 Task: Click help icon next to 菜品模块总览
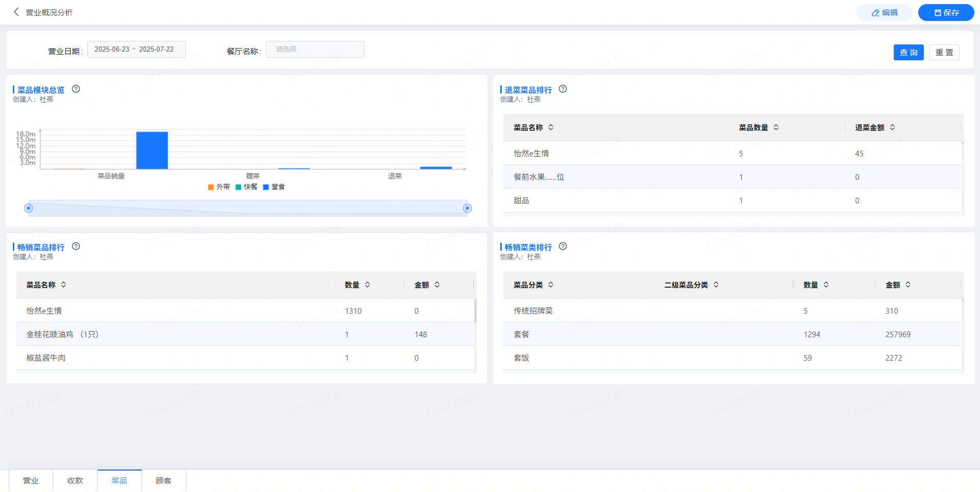(x=76, y=89)
